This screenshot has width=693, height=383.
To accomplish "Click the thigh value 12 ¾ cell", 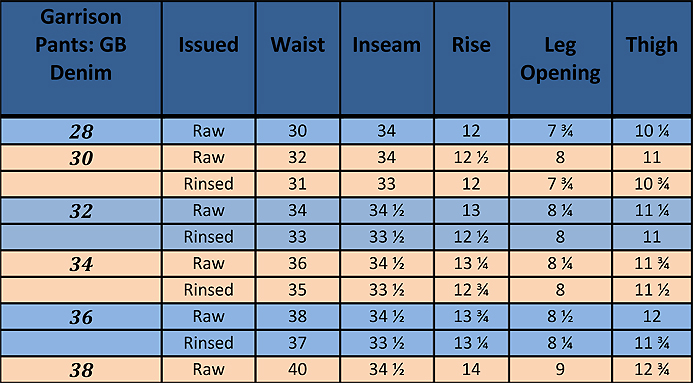I will 652,369.
